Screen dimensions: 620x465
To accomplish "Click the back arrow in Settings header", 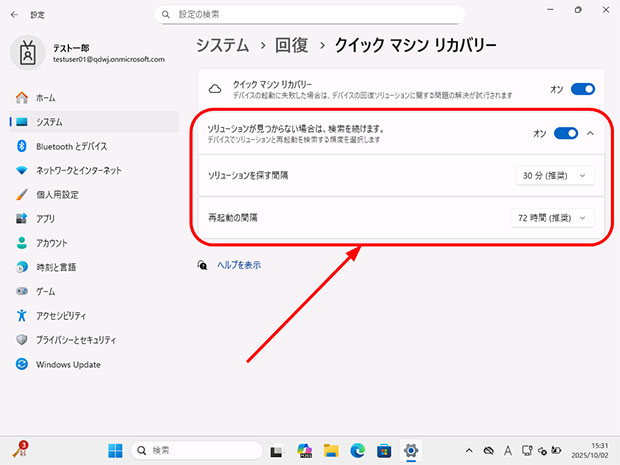I will pos(15,15).
